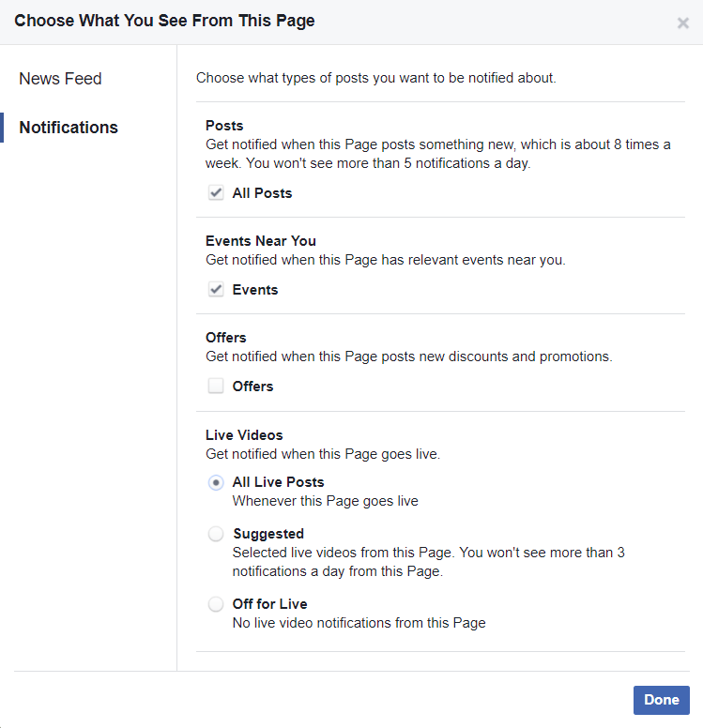Pick the Off for Live radio button
Screen dimensions: 703x728
(x=216, y=604)
